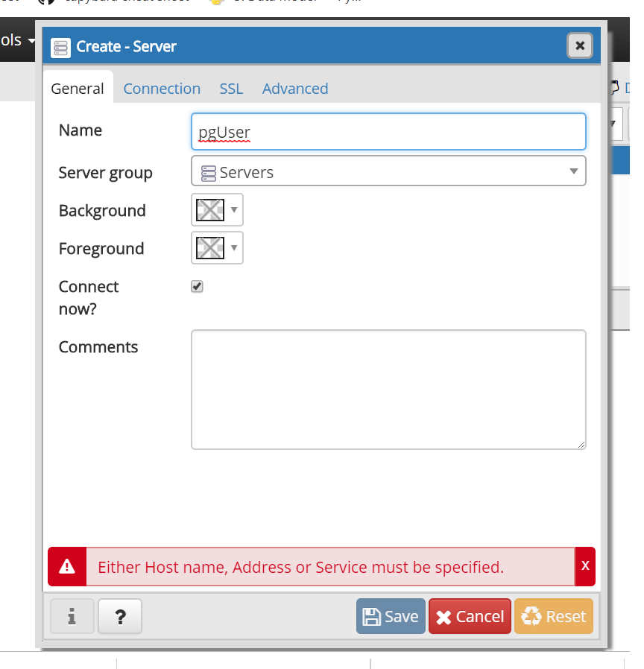This screenshot has width=644, height=669.
Task: Click the Foreground color swatch
Action: [209, 248]
